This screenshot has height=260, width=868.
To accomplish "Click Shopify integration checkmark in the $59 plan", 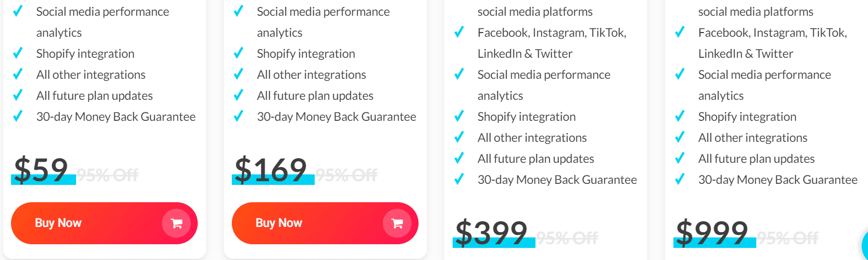I will point(17,54).
